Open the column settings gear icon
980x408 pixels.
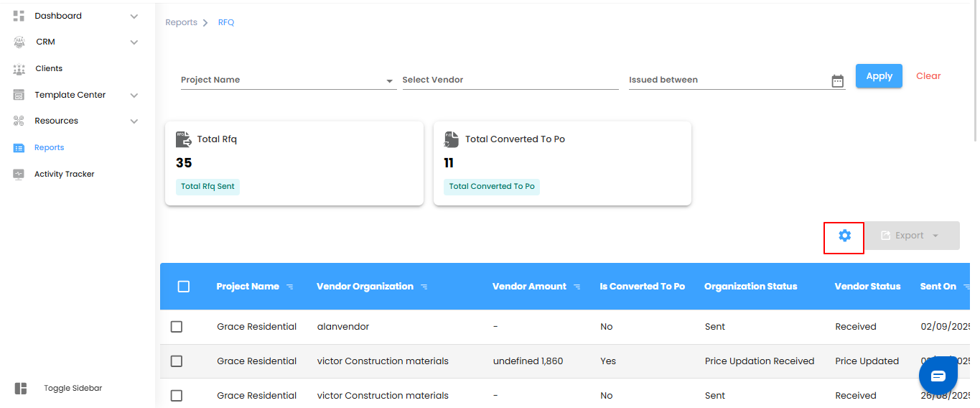(844, 236)
